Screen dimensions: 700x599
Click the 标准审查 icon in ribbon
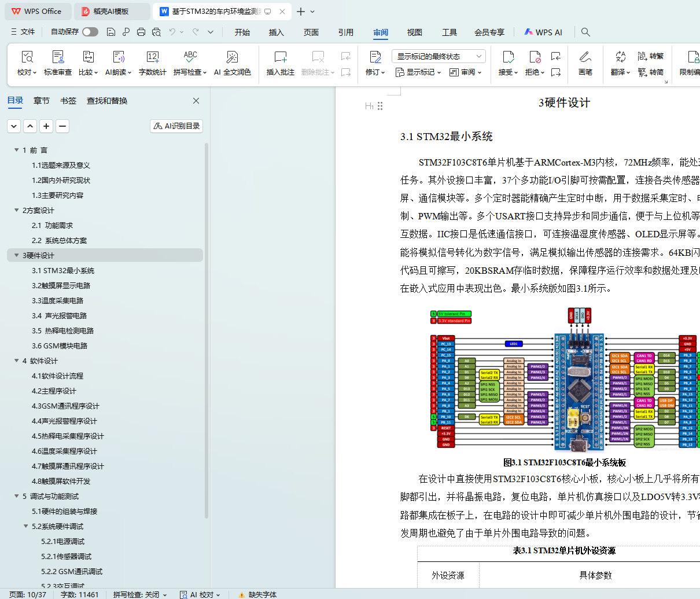tap(58, 57)
